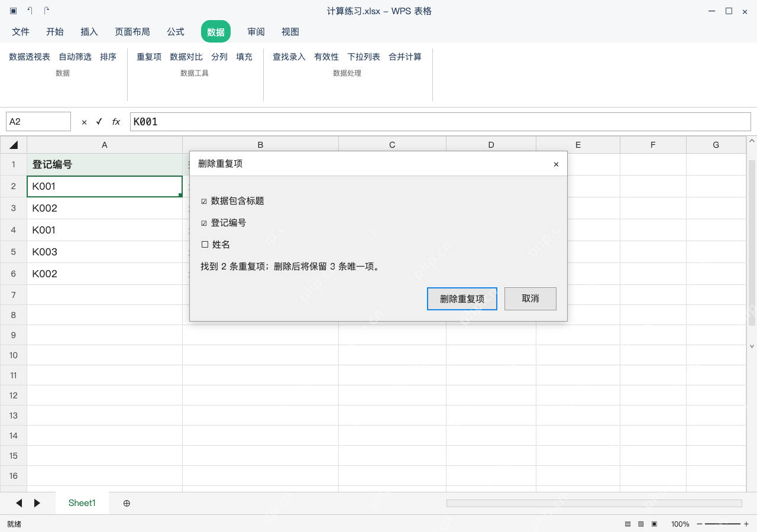Screen dimensions: 757x532
Task: Click the 删除重复项 button
Action: click(462, 299)
